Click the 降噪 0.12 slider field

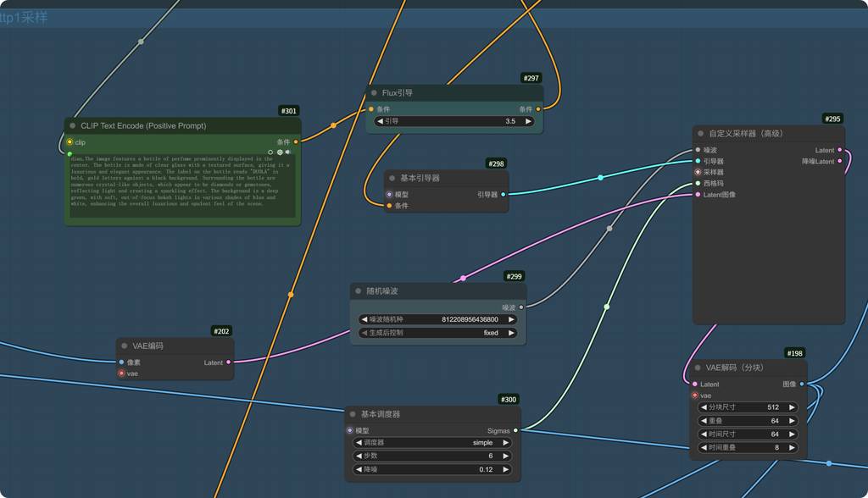[432, 469]
